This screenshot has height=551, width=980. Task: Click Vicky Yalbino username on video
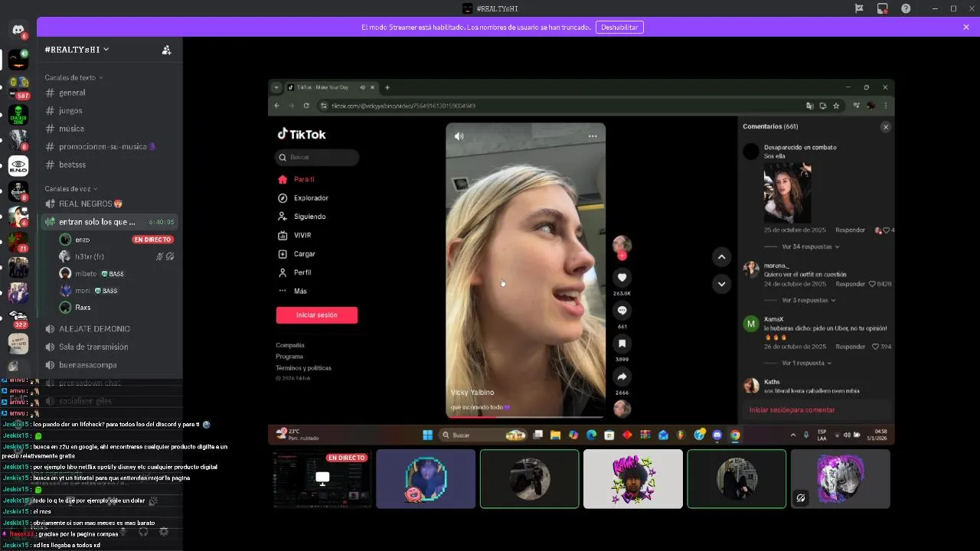pyautogui.click(x=472, y=393)
